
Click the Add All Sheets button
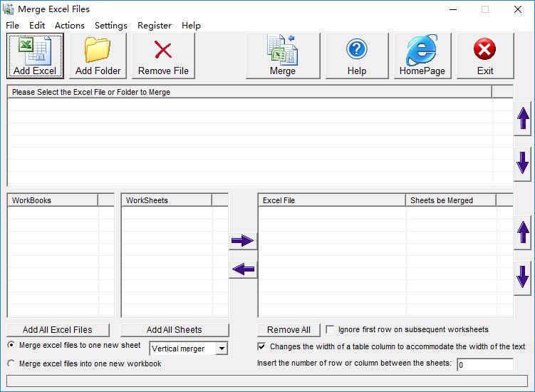click(x=175, y=330)
